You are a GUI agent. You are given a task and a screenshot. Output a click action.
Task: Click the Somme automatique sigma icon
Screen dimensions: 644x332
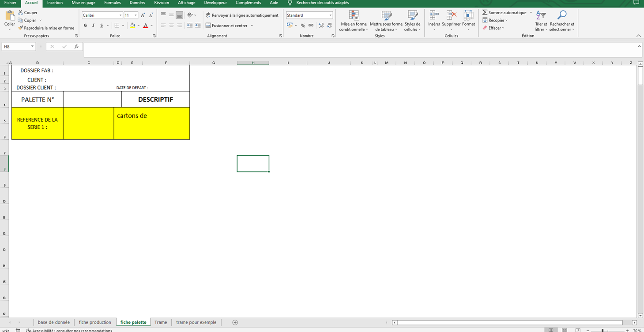click(485, 13)
